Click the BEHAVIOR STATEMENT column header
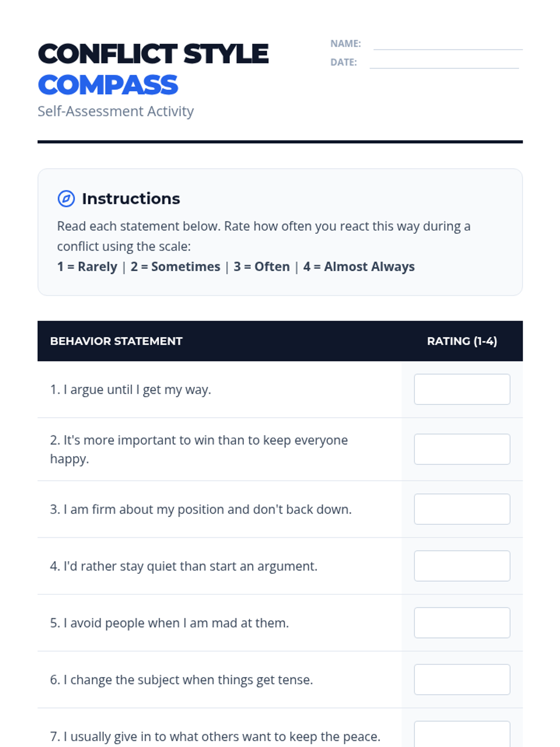The height and width of the screenshot is (747, 560). click(116, 341)
